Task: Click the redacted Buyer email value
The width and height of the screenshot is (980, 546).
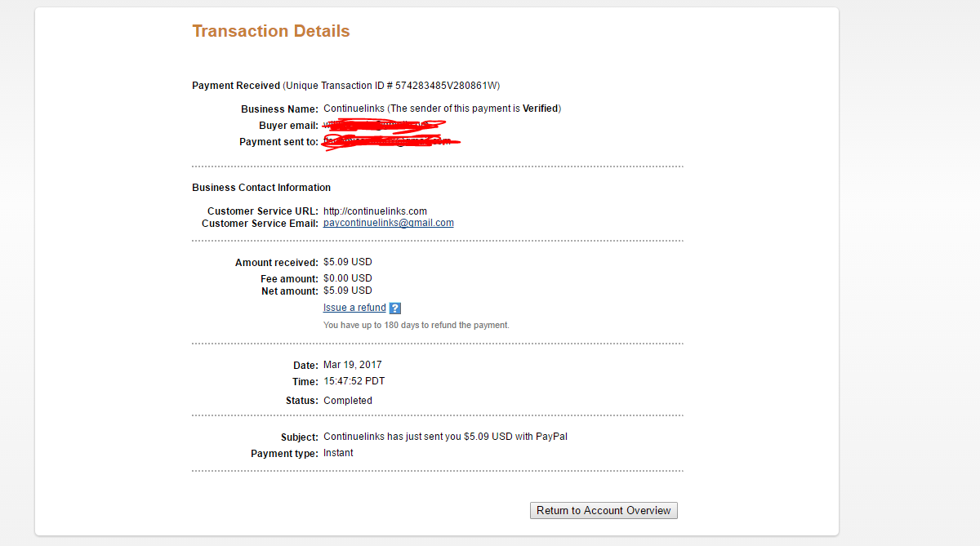Action: pos(384,126)
